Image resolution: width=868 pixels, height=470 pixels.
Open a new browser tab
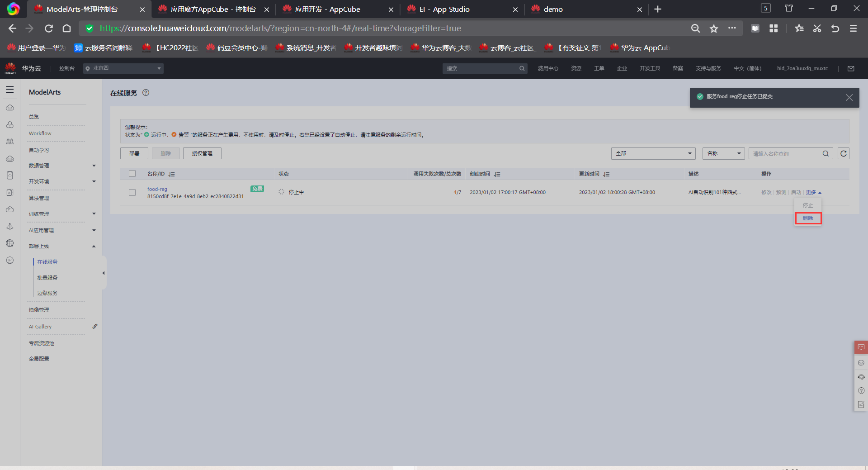click(658, 9)
